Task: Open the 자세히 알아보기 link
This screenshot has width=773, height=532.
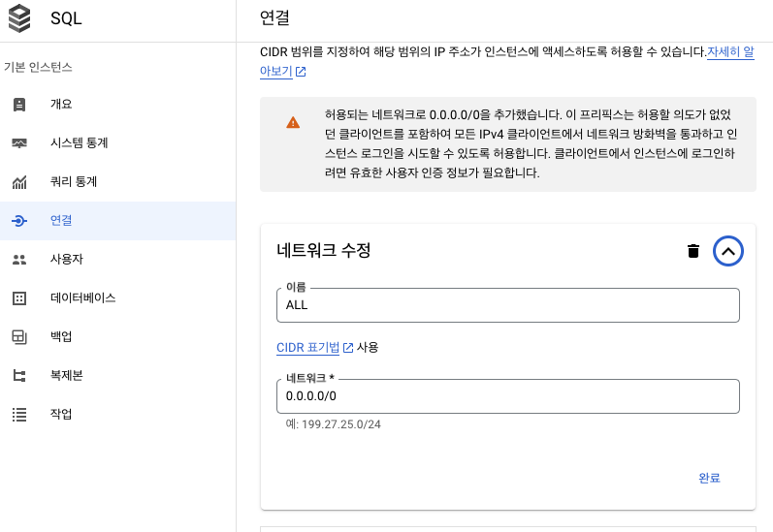Action: click(x=730, y=51)
